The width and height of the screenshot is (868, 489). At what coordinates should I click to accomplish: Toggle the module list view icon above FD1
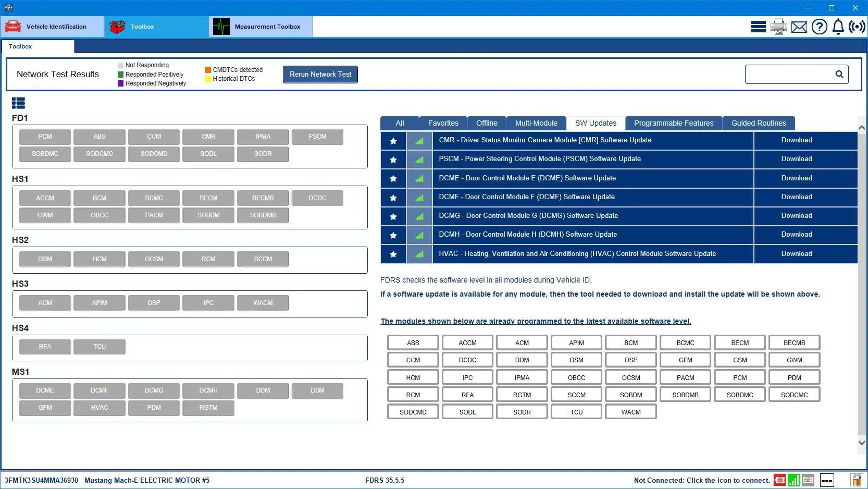pos(18,103)
